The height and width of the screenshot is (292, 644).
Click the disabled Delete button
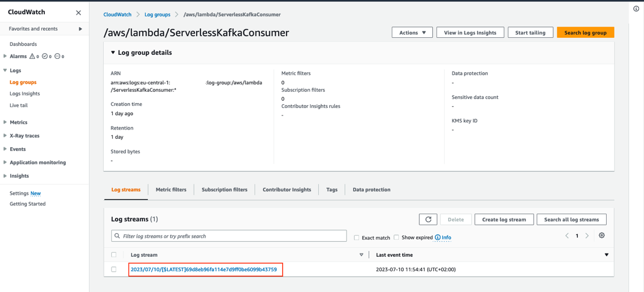click(456, 220)
